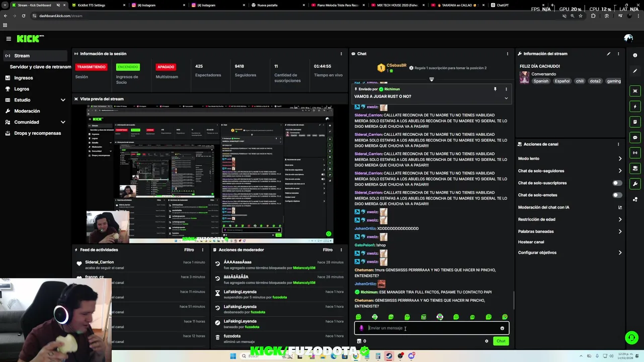
Task: Click the Kick logo
Action: [x=30, y=39]
